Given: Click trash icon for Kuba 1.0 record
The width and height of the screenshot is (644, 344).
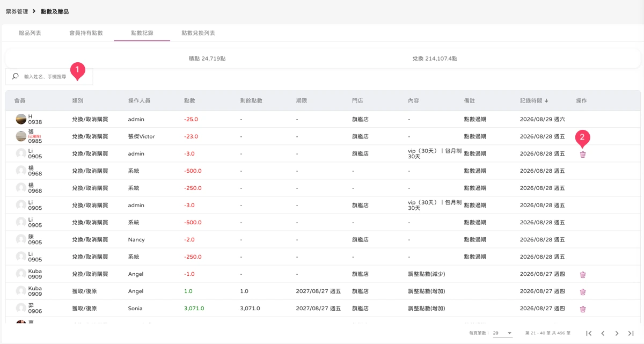Looking at the screenshot, I should coord(583,291).
